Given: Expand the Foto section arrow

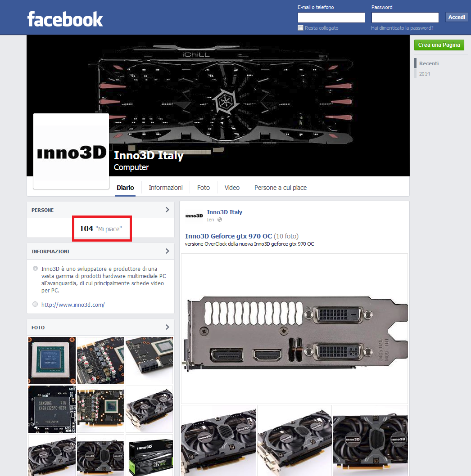Looking at the screenshot, I should (x=167, y=327).
